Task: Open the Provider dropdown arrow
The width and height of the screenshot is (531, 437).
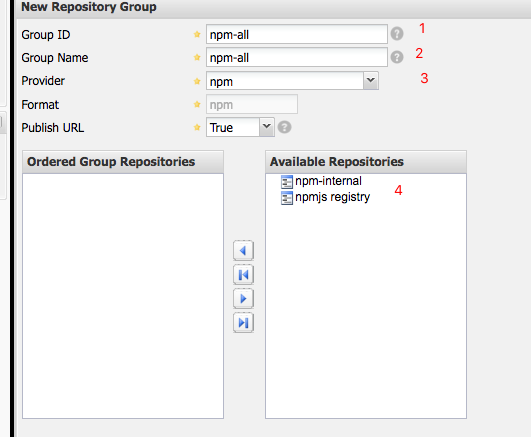Action: pos(371,81)
